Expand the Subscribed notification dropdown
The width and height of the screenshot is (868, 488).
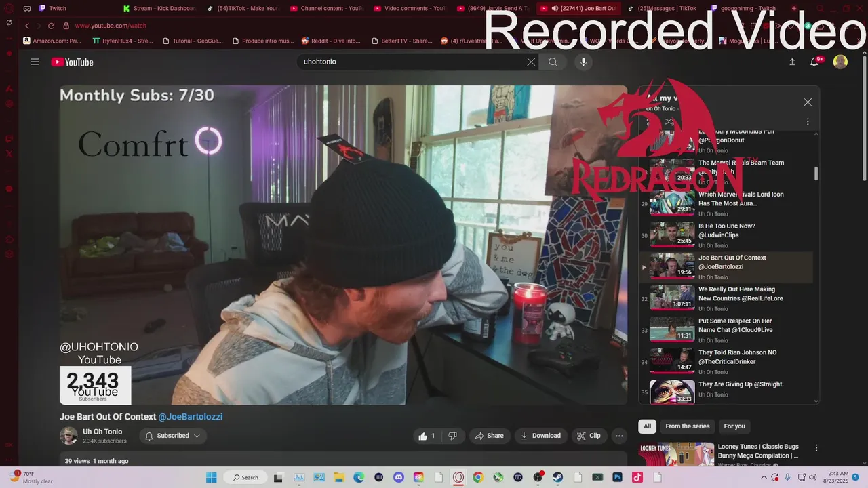tap(173, 436)
